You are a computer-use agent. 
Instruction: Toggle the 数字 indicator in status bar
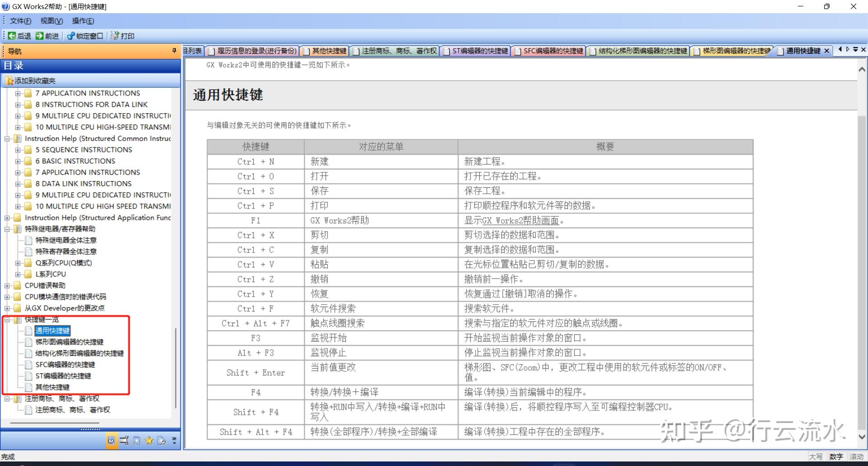coord(836,456)
